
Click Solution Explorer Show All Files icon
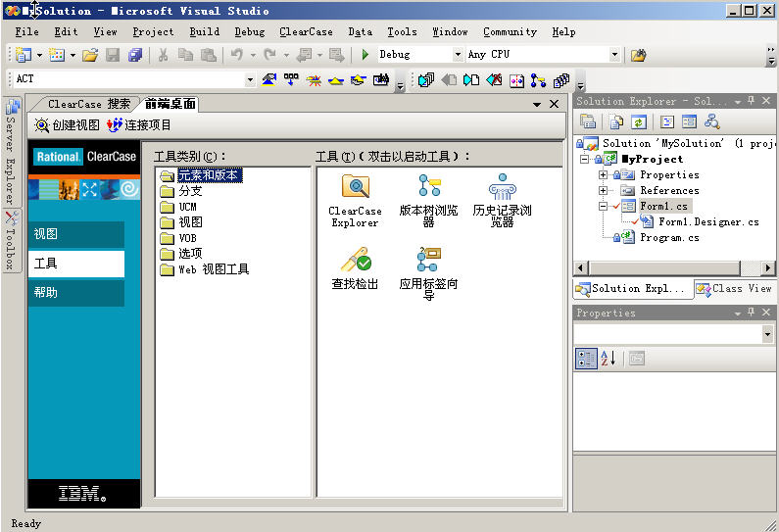pos(616,121)
